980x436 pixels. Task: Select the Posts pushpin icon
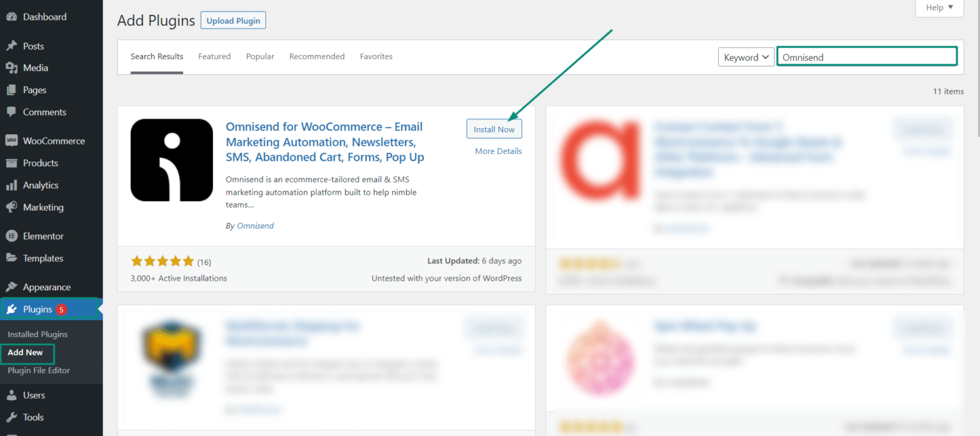point(12,46)
